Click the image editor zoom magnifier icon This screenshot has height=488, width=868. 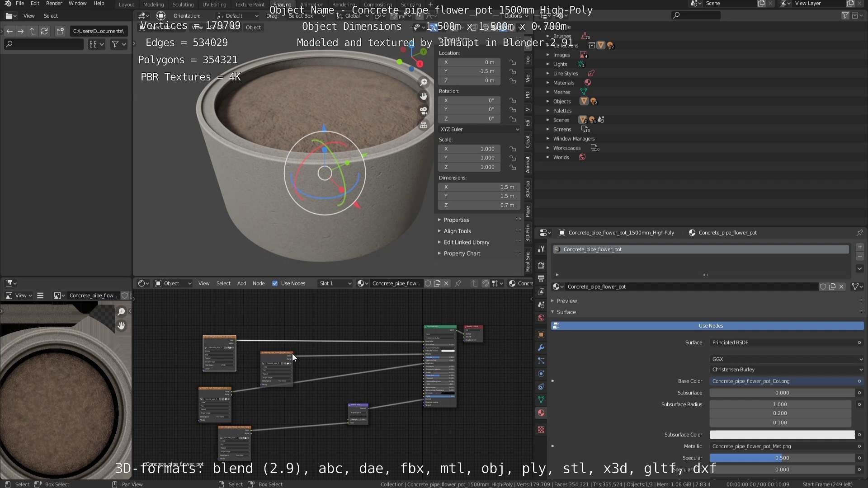121,311
